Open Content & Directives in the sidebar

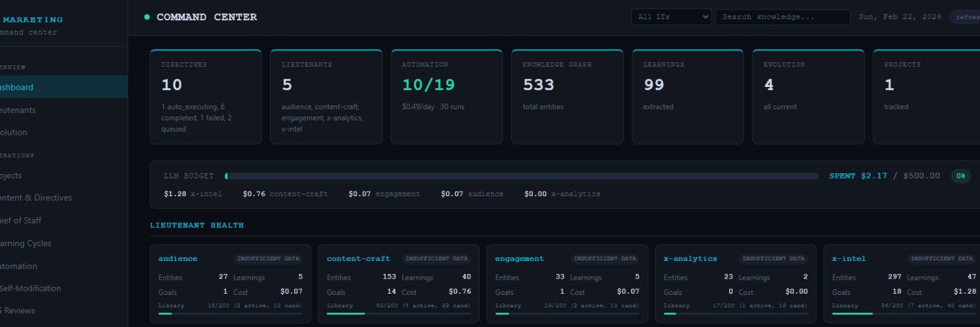(x=63, y=198)
